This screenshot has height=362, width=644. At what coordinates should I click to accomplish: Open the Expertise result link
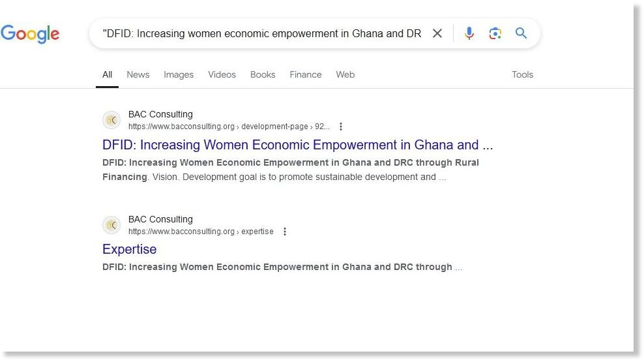tap(129, 249)
